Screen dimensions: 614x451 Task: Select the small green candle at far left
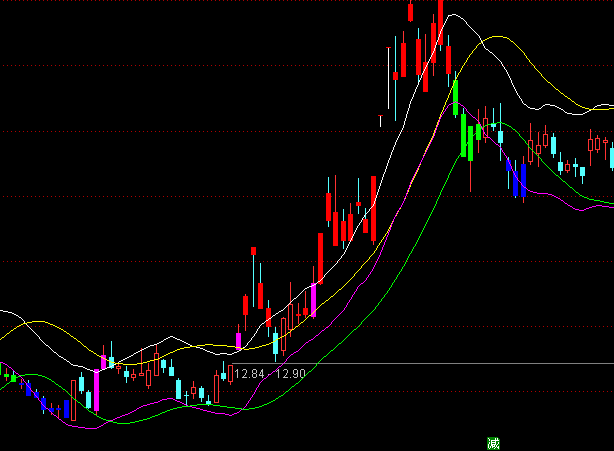coord(7,377)
